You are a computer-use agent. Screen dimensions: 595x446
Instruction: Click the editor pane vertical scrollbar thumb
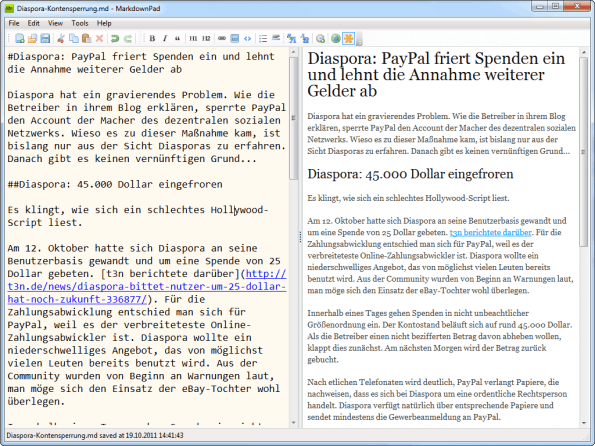pos(293,118)
